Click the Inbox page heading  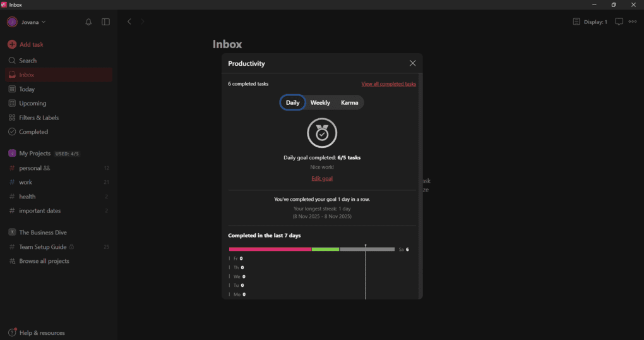[227, 44]
